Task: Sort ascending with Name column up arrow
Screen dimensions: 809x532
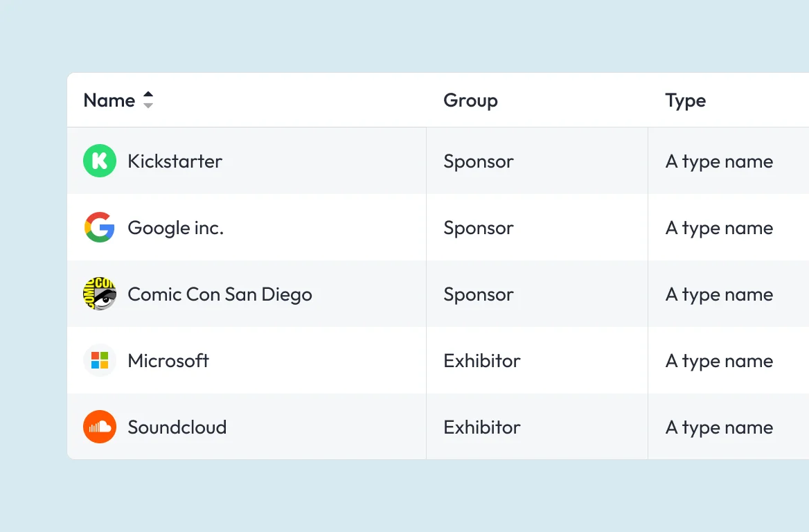Action: coord(148,95)
